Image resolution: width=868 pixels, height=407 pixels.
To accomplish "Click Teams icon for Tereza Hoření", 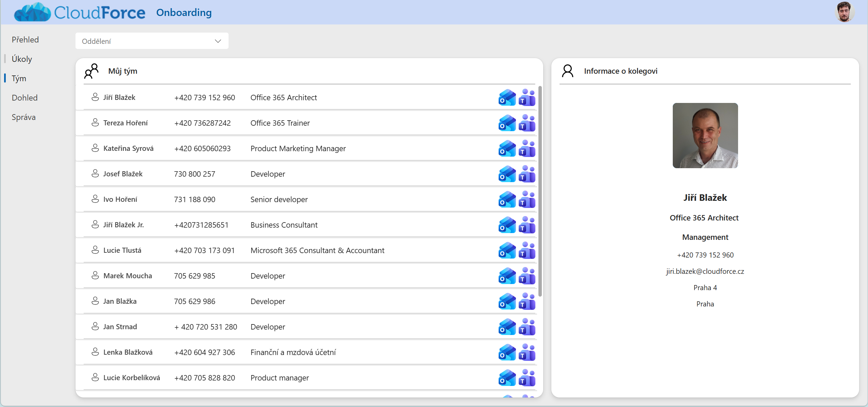I will (x=527, y=123).
